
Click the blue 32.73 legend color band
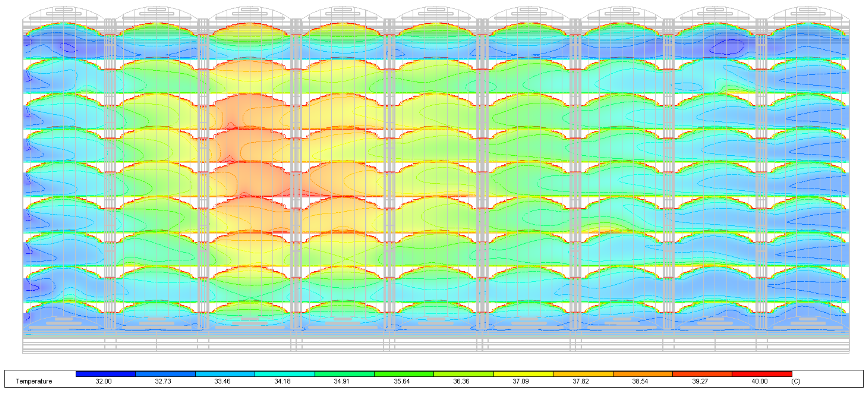(x=165, y=374)
